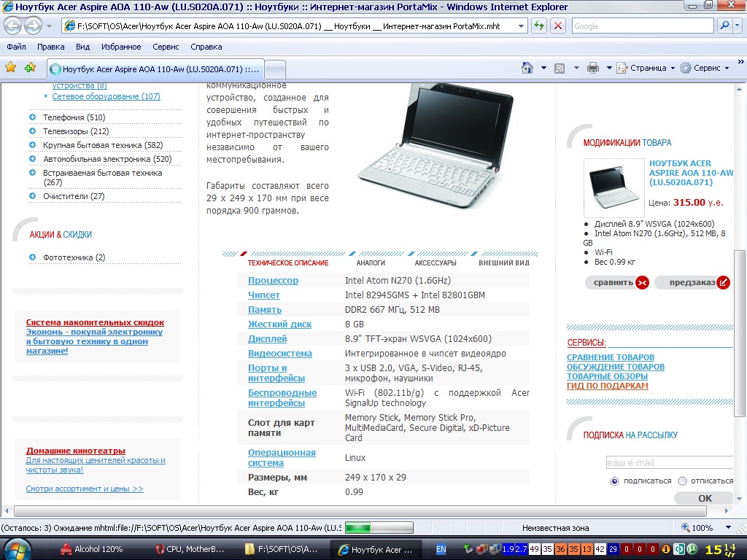Screen dimensions: 747x560
Task: Open the 'Страница' toolbar menu
Action: [646, 68]
